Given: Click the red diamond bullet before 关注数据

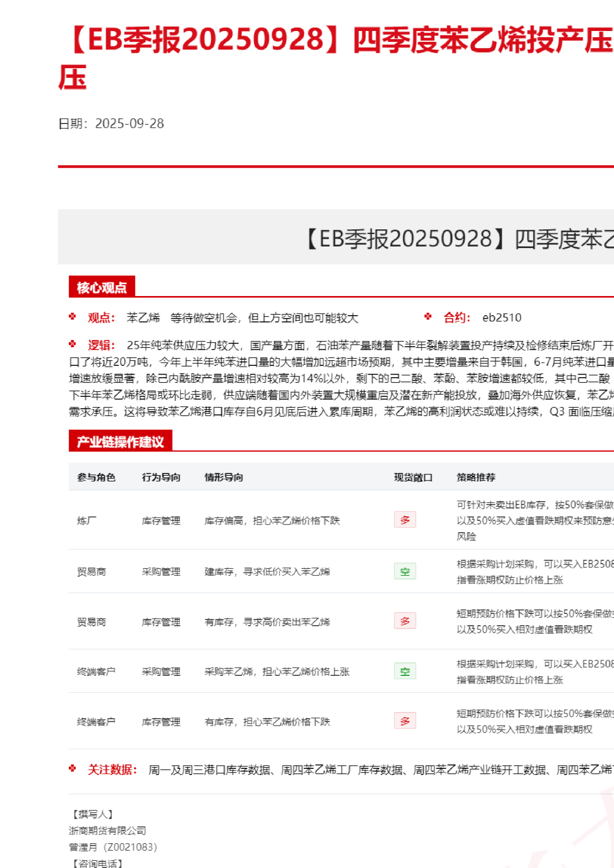Looking at the screenshot, I should [72, 769].
